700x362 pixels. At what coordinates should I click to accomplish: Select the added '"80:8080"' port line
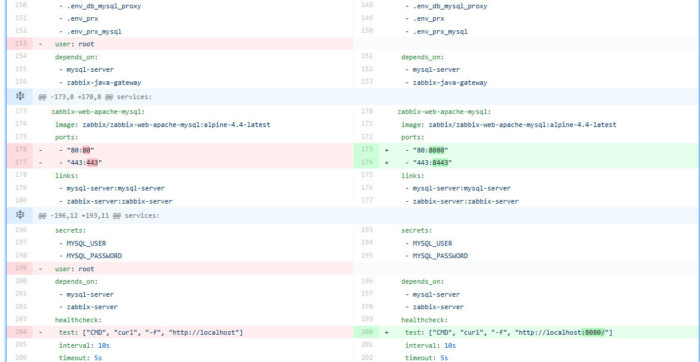527,150
